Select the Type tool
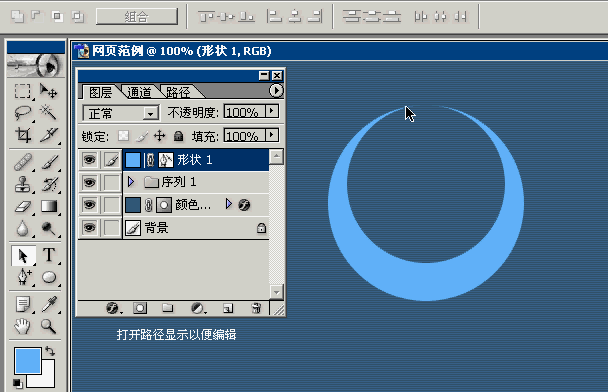608x392 pixels. click(x=49, y=256)
